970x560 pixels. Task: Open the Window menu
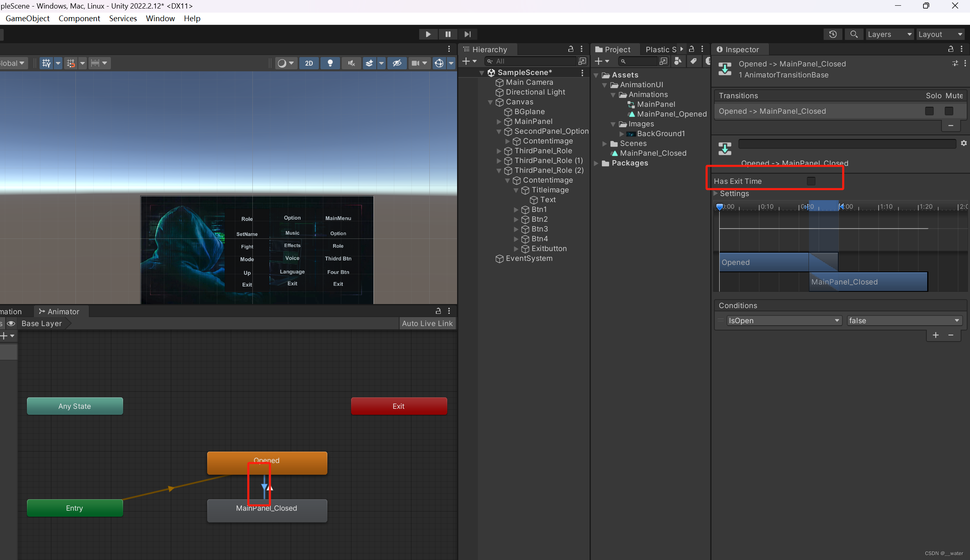tap(160, 18)
